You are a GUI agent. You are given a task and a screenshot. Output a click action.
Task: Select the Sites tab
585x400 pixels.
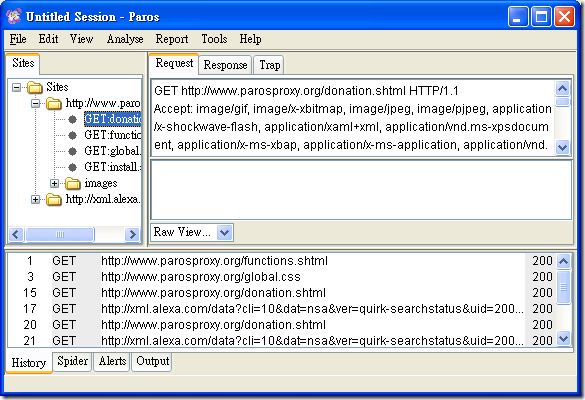pyautogui.click(x=23, y=63)
